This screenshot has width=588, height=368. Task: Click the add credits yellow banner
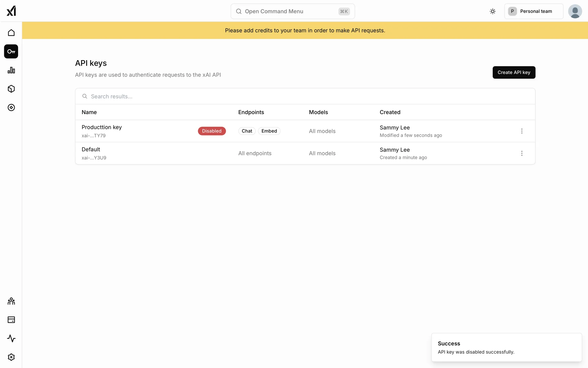(x=305, y=30)
